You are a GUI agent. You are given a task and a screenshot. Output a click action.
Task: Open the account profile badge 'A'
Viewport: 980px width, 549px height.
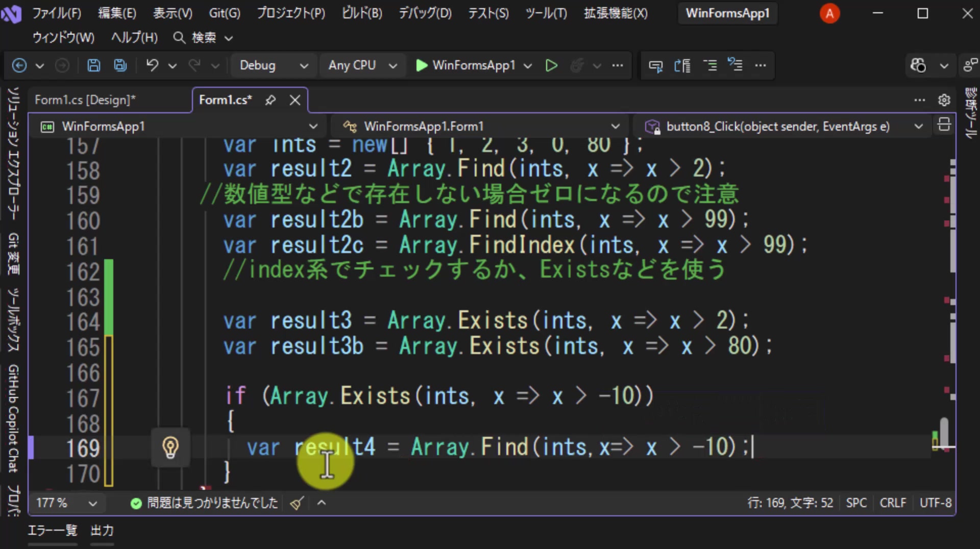(x=829, y=13)
